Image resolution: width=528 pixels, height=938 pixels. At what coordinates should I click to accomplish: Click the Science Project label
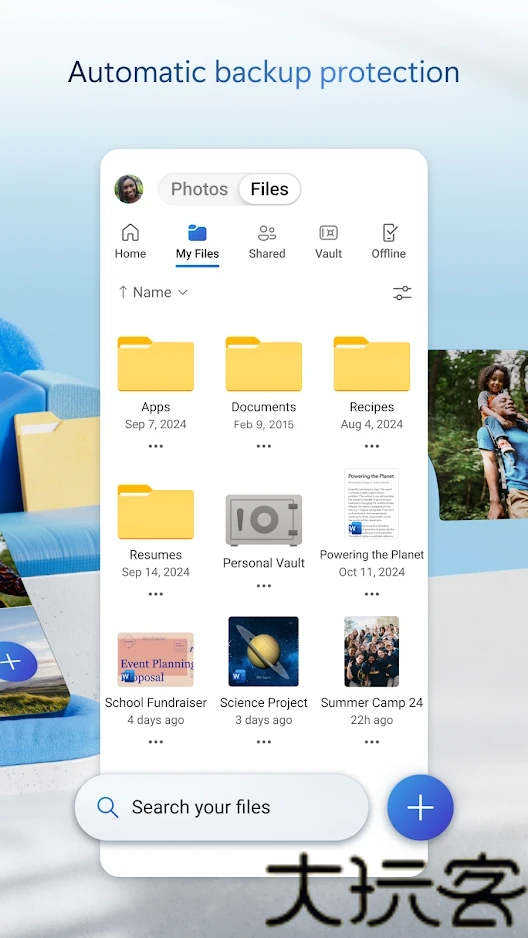[264, 702]
